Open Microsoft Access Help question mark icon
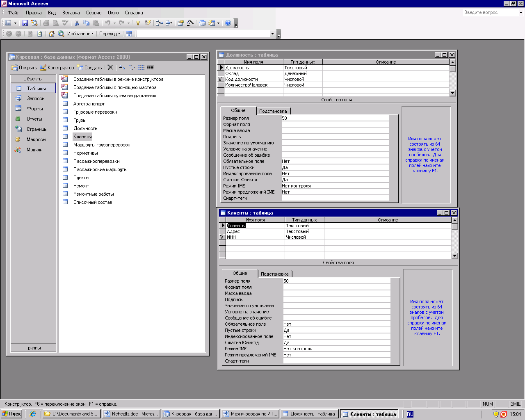Viewport: 525px width, 420px height. [x=228, y=23]
